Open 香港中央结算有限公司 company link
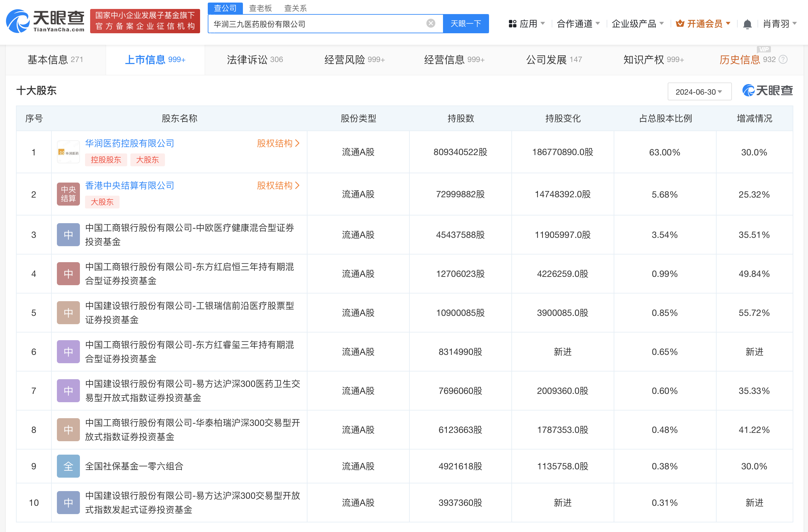 coord(129,185)
